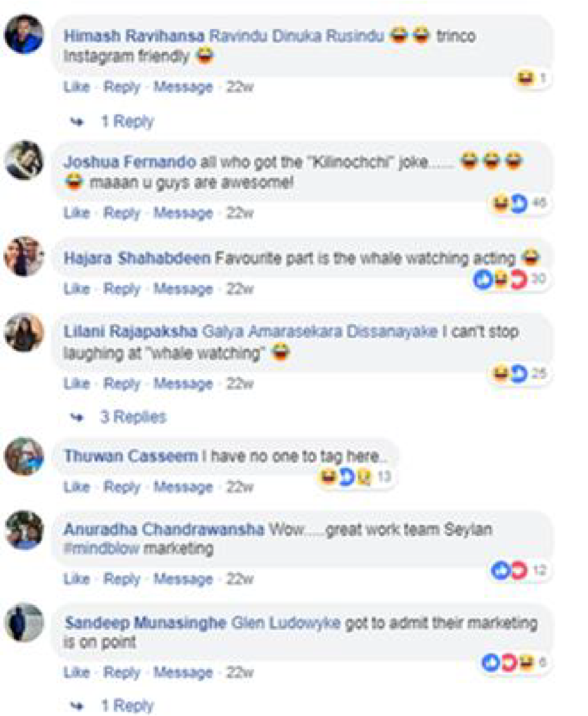Expand 3 Replies under Lilani Rajapaksha's comment
The width and height of the screenshot is (588, 716).
point(133,417)
